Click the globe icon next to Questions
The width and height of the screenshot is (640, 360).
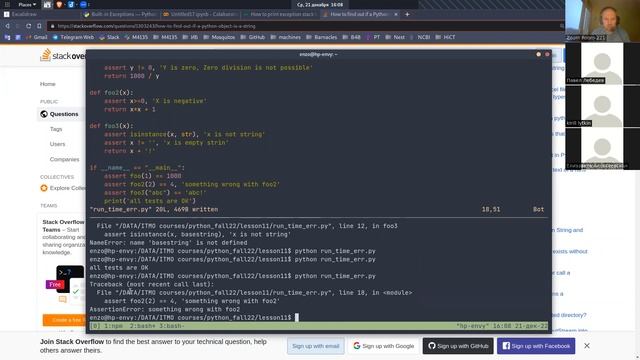click(x=44, y=114)
